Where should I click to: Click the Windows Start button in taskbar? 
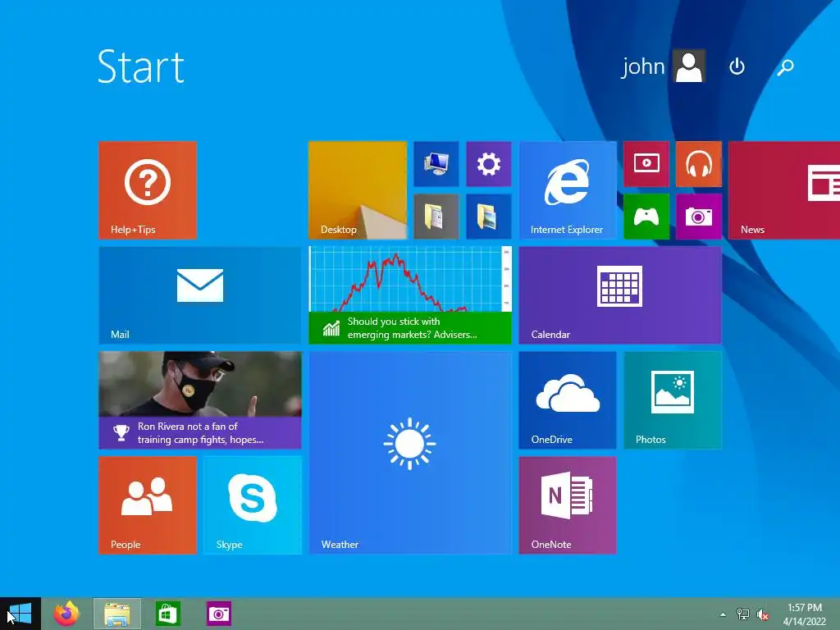point(21,614)
